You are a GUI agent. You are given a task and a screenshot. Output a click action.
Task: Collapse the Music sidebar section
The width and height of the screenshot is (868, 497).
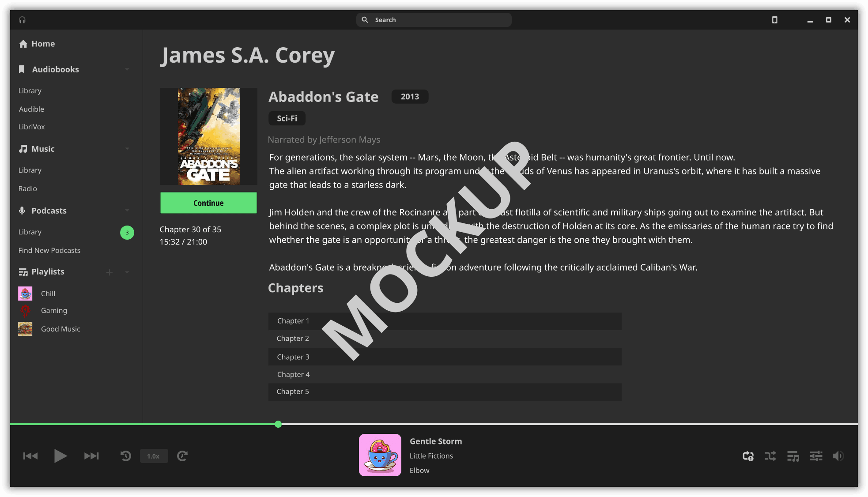[127, 149]
